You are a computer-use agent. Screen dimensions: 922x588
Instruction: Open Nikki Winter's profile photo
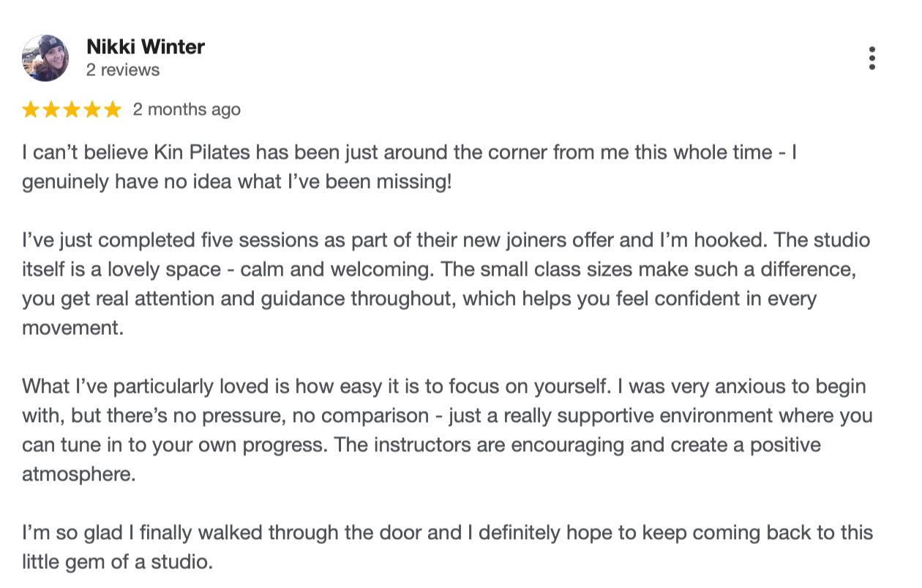(x=46, y=58)
